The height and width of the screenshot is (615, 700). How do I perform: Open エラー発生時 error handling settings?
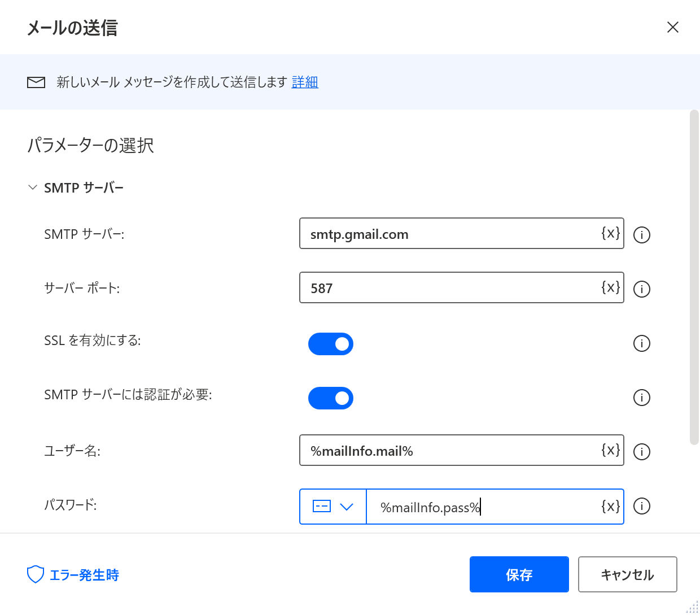73,575
